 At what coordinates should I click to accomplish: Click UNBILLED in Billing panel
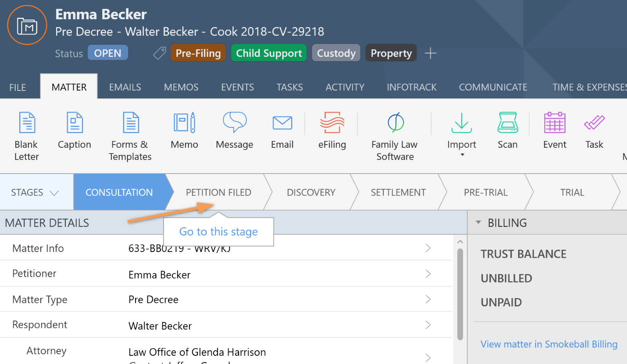pyautogui.click(x=506, y=278)
